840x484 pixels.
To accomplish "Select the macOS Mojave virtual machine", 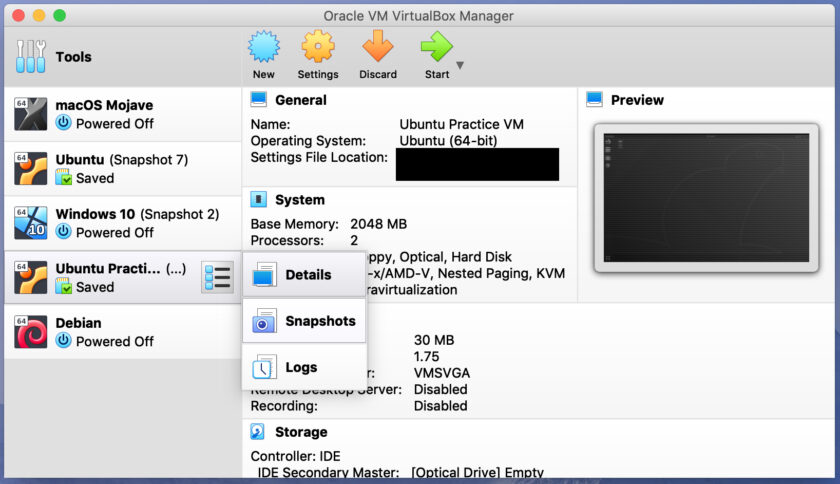I will pyautogui.click(x=123, y=114).
